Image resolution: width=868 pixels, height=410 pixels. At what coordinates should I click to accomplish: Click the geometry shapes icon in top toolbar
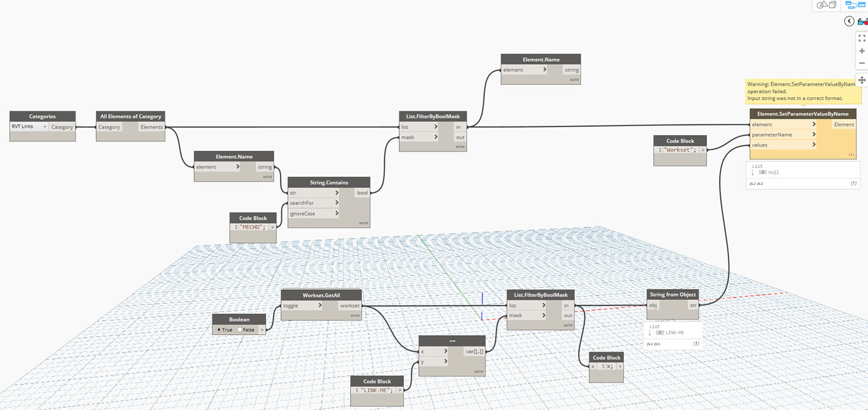pos(825,5)
